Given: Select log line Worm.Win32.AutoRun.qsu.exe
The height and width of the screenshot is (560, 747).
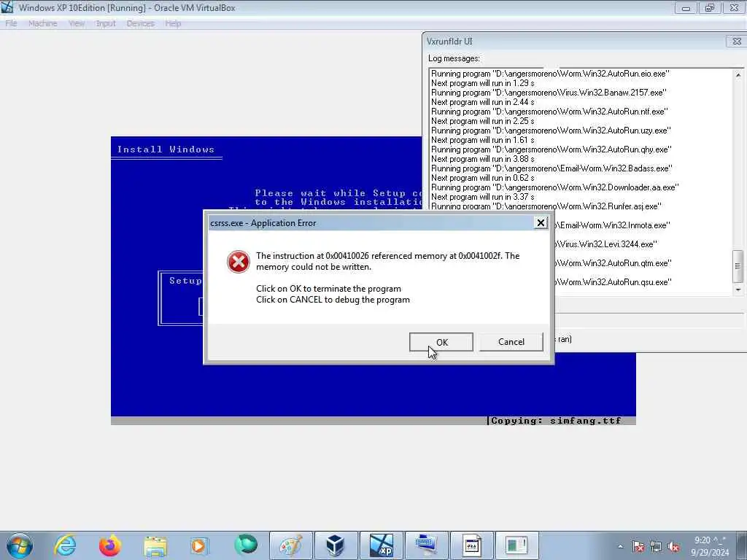Looking at the screenshot, I should pyautogui.click(x=613, y=282).
